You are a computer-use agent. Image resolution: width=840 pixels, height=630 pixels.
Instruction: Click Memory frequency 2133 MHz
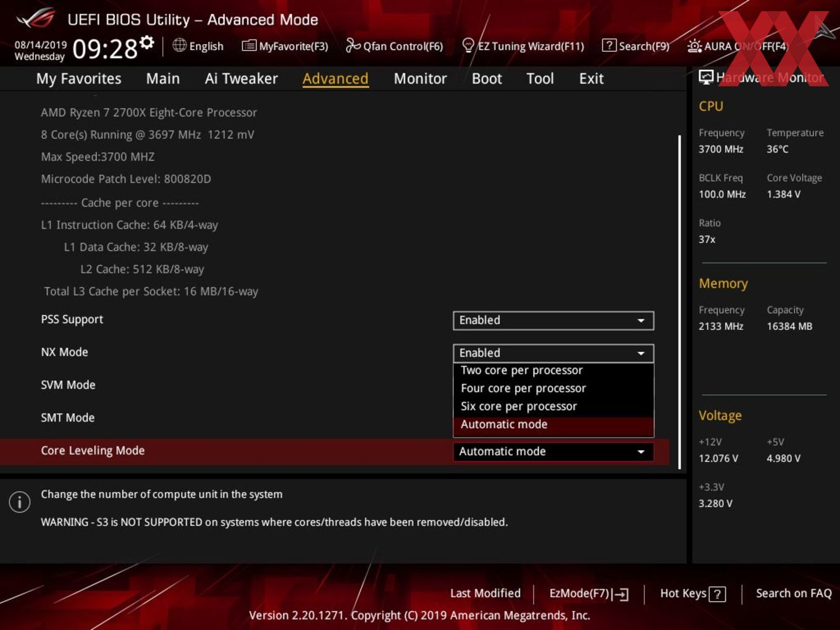click(721, 326)
